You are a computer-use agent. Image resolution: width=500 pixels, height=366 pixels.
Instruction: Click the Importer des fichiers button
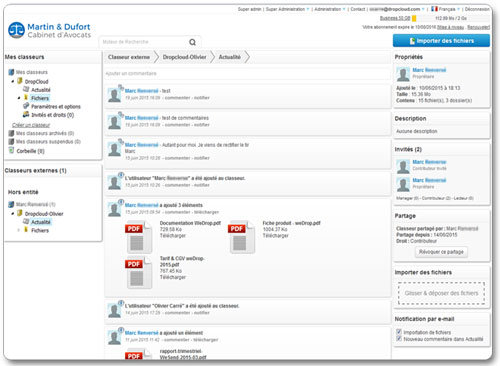coord(441,41)
